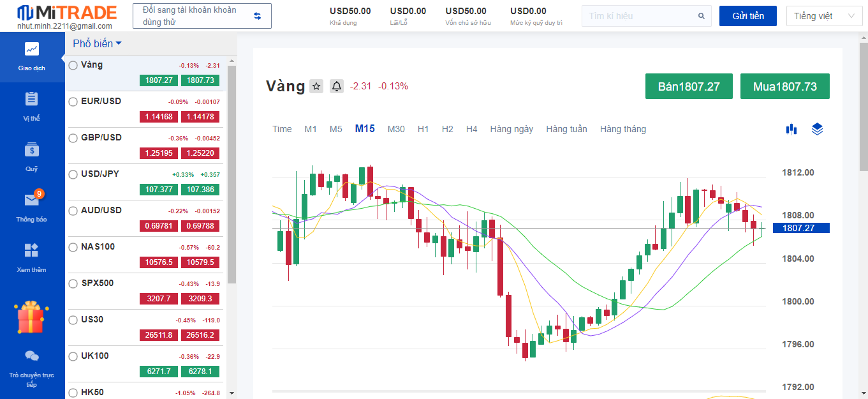The image size is (868, 399).
Task: Select the radio circle next to Vàng
Action: pos(72,64)
